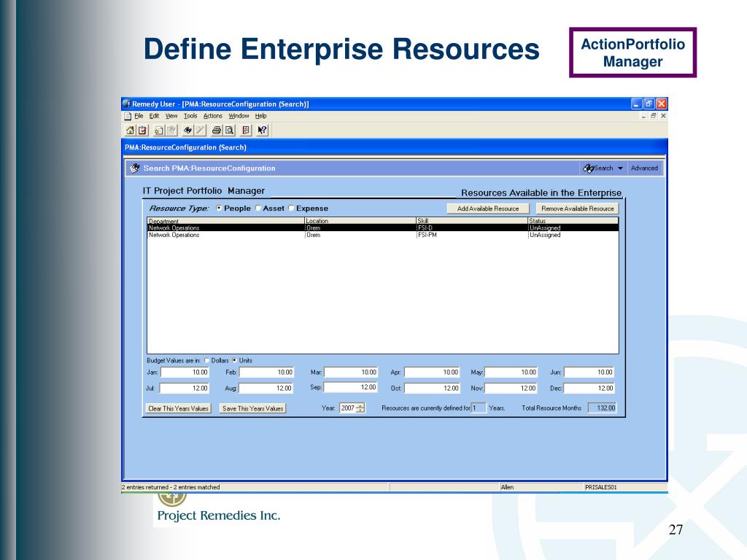Screen dimensions: 747x560
Task: Click the Jul value field
Action: pyautogui.click(x=185, y=388)
